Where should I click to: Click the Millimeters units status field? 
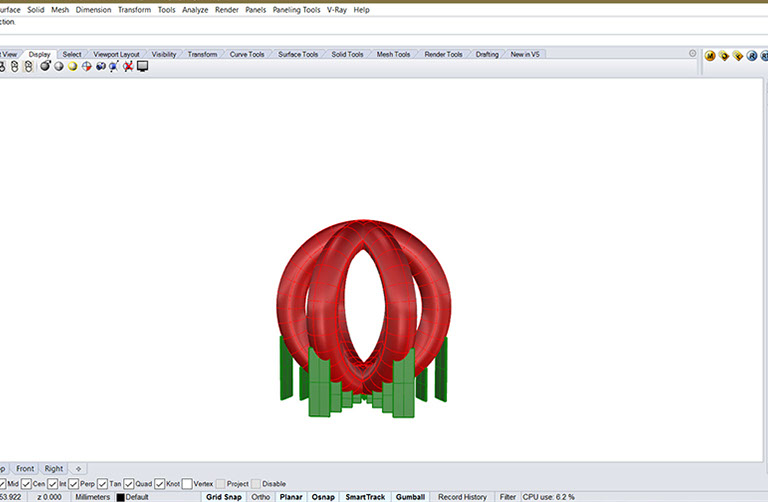[93, 497]
